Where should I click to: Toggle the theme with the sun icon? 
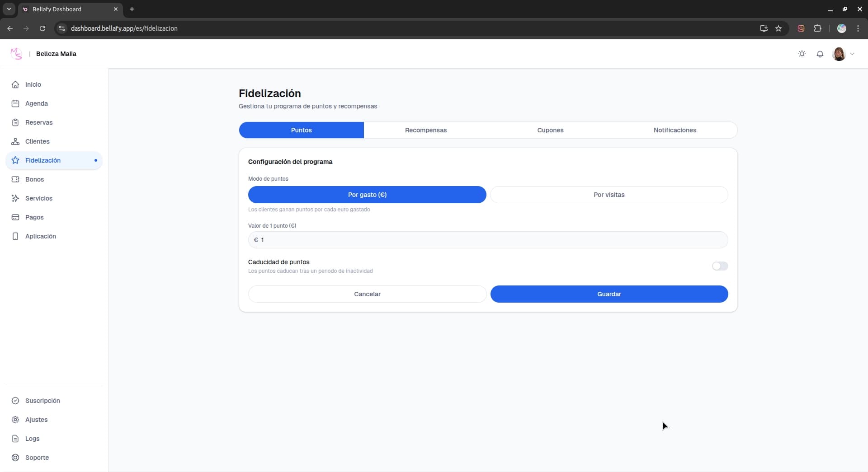[802, 54]
